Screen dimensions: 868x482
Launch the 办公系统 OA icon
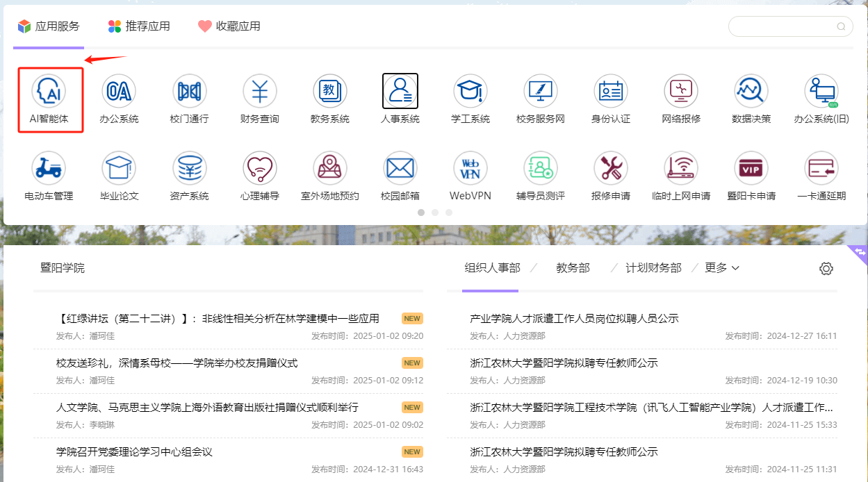tap(119, 91)
